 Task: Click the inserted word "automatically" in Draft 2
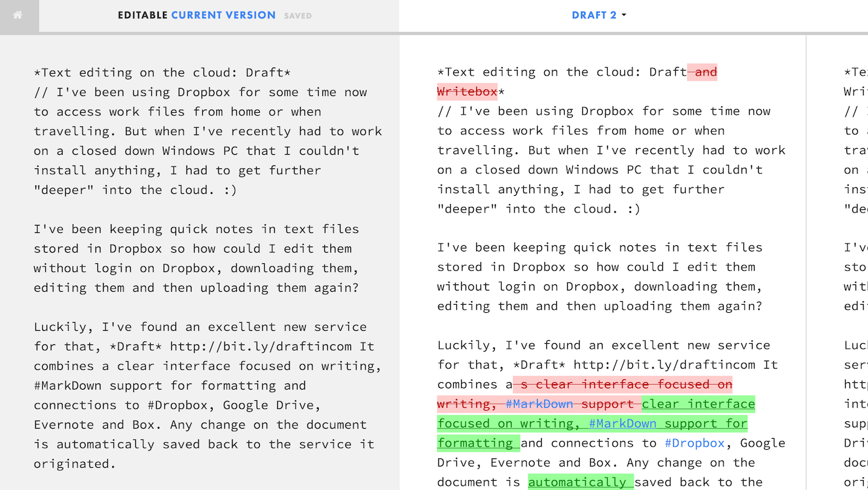pyautogui.click(x=577, y=482)
